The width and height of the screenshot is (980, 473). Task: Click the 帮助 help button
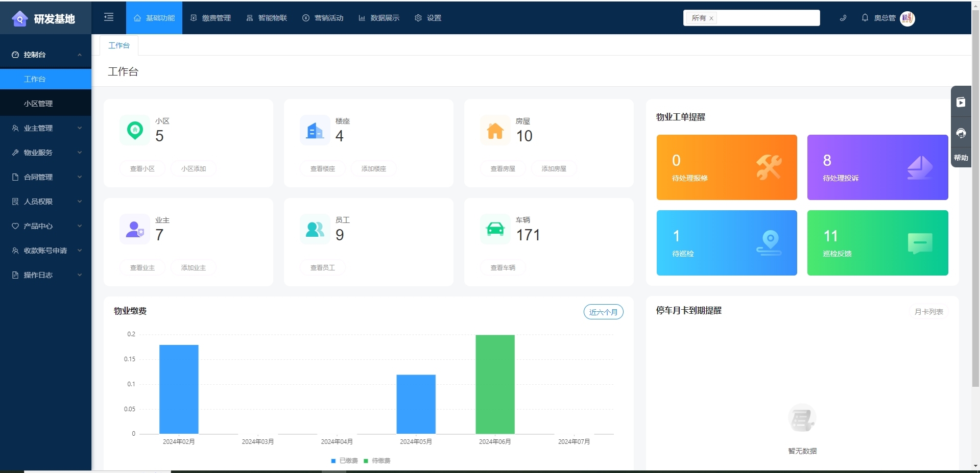(x=961, y=158)
